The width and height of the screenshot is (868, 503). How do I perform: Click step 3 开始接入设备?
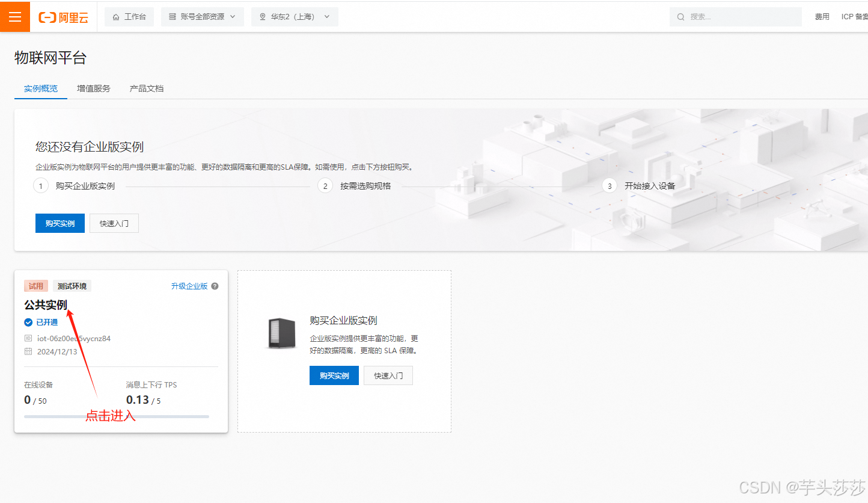pyautogui.click(x=639, y=186)
